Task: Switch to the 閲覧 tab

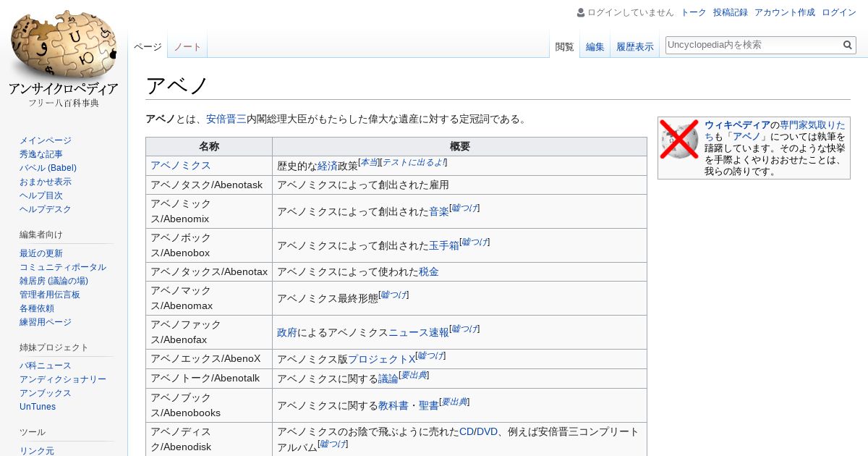Action: 564,46
